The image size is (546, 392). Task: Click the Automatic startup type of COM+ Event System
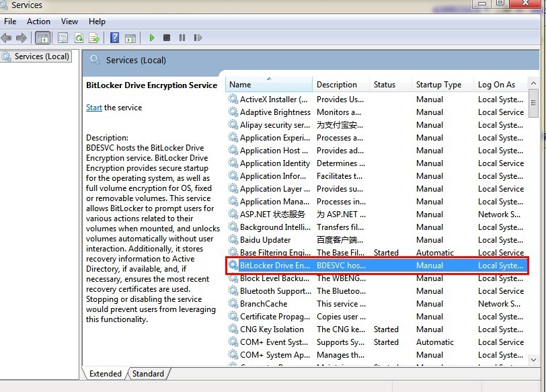point(435,342)
